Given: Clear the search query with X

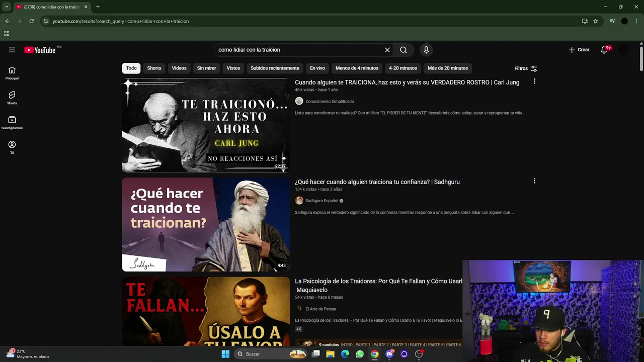Looking at the screenshot, I should click(387, 50).
